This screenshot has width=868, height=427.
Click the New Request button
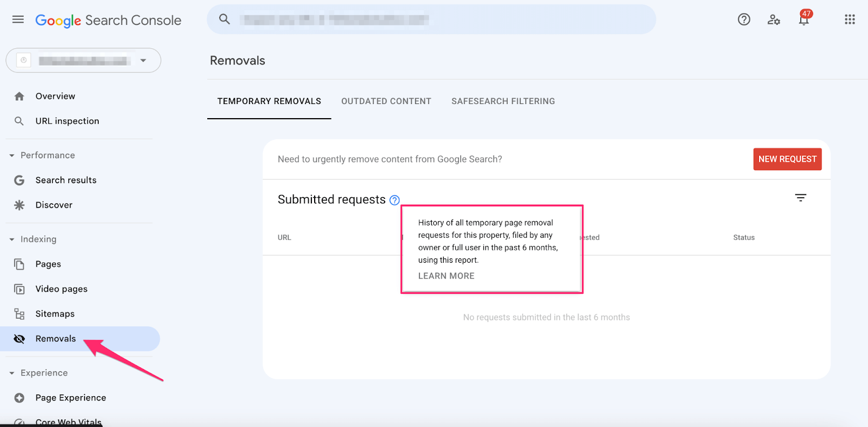[x=787, y=159]
